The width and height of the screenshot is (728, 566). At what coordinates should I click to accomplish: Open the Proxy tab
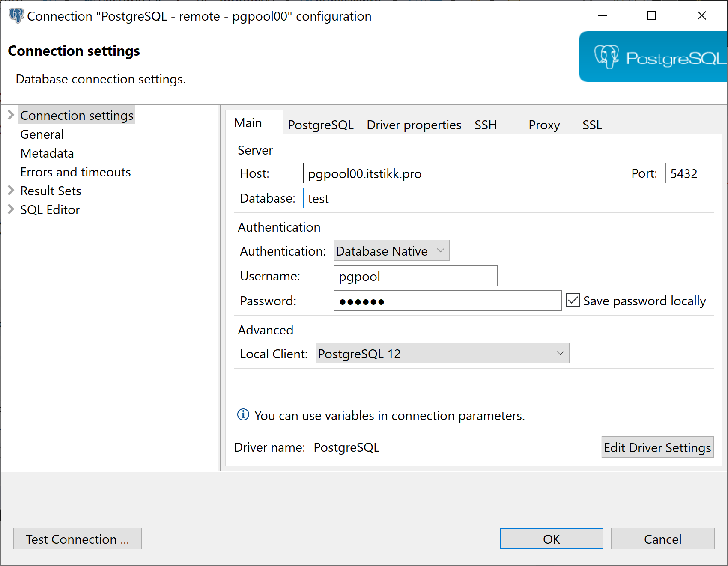pos(544,124)
